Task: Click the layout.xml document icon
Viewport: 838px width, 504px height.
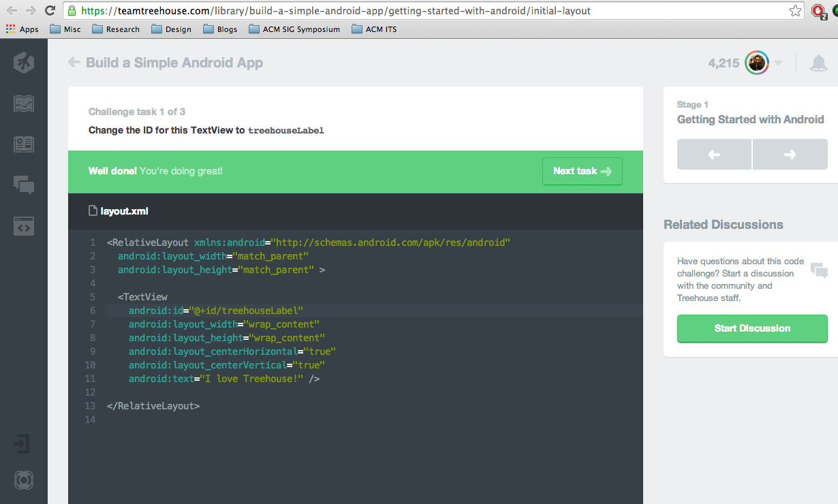Action: coord(93,211)
